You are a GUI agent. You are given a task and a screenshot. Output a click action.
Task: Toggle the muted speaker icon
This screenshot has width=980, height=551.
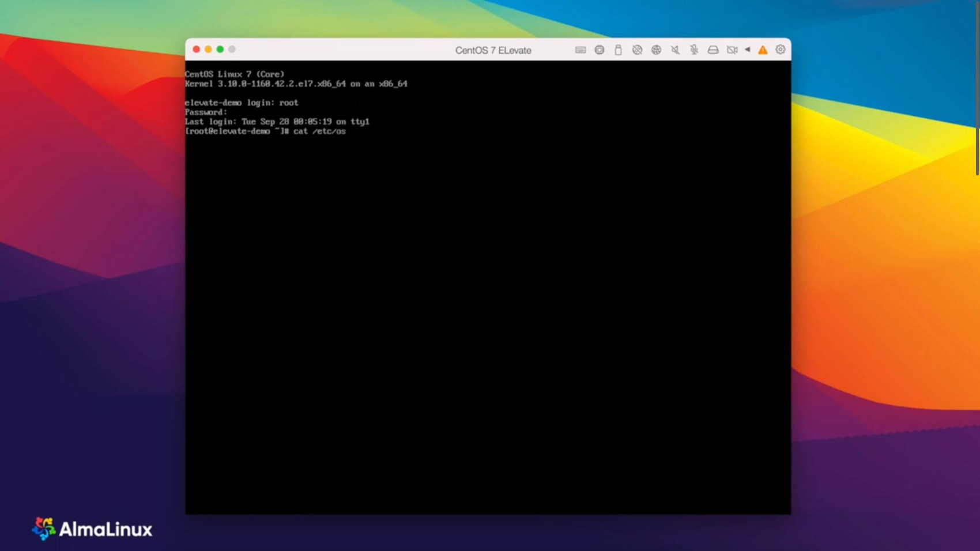click(675, 50)
